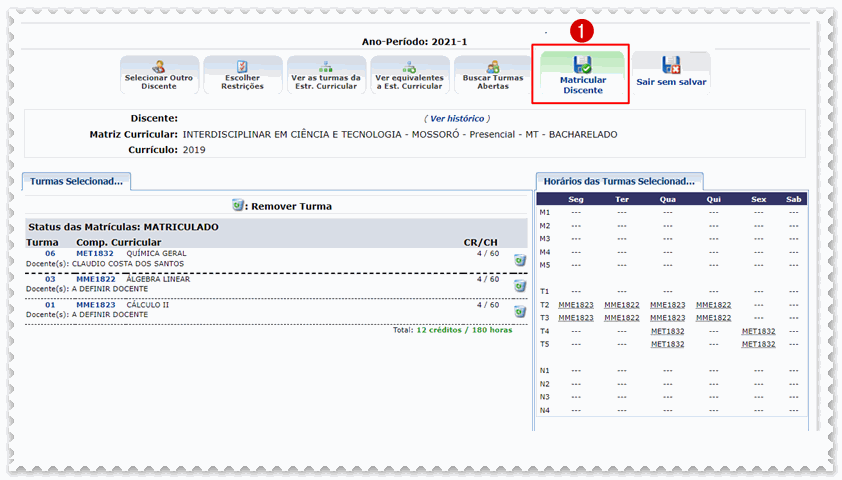Click MET1832 course code link
Image resolution: width=842 pixels, height=480 pixels.
[x=96, y=254]
